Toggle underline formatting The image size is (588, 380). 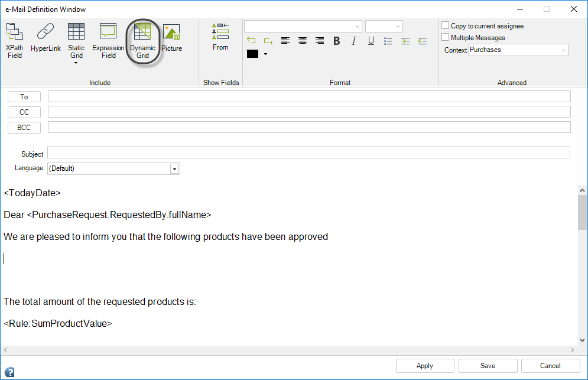(371, 41)
